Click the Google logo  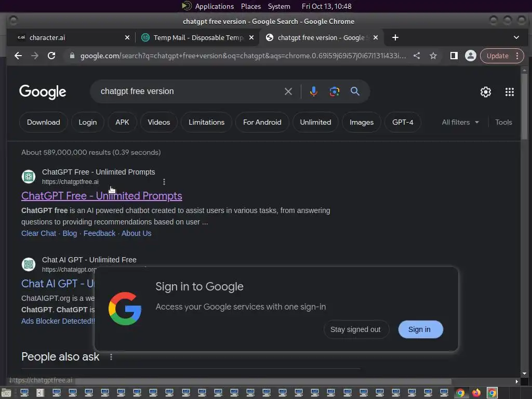point(43,91)
